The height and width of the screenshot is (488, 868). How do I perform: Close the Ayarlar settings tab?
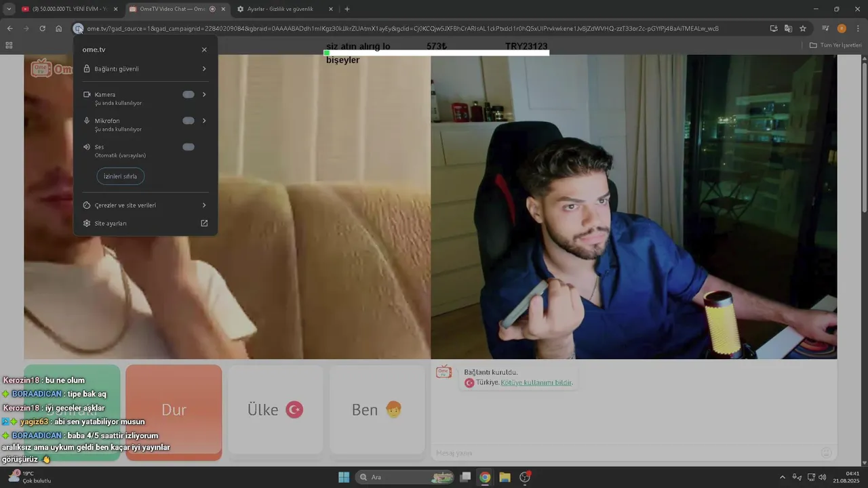click(331, 9)
